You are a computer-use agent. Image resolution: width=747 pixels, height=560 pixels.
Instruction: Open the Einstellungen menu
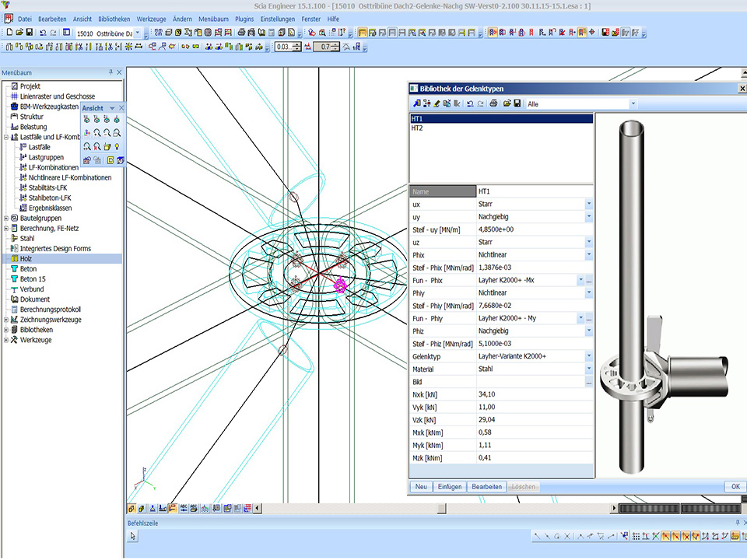[277, 19]
